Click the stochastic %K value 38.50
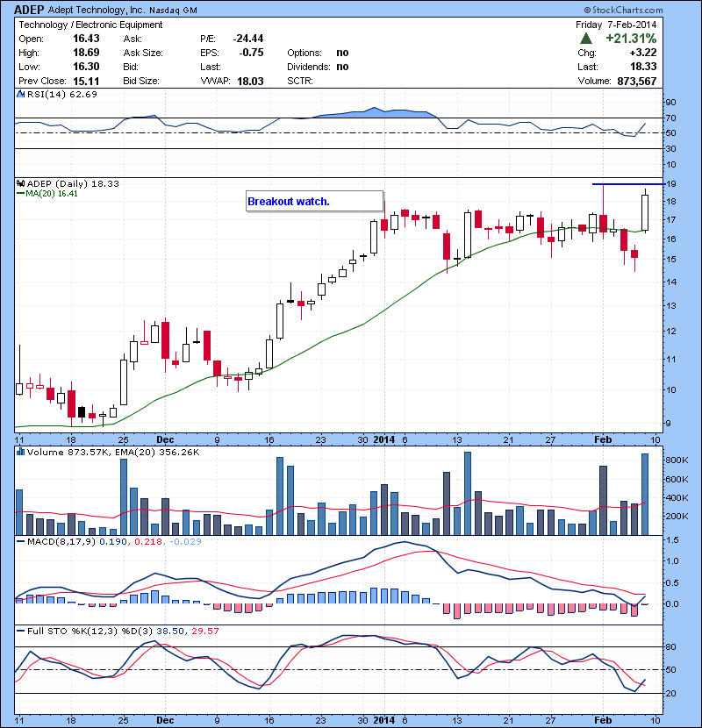 click(x=170, y=631)
